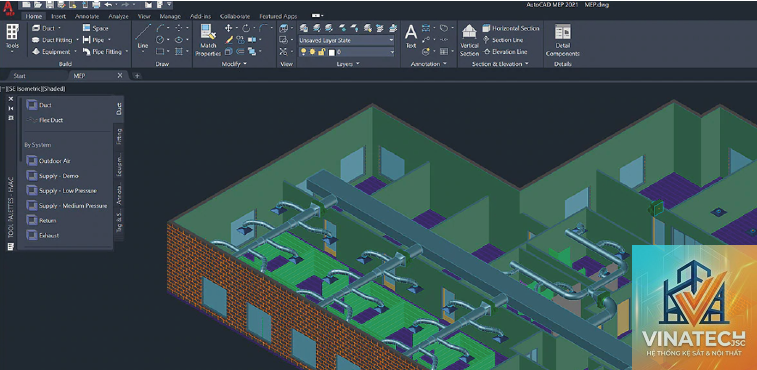Select the Pipe tool in ribbon
757x370 pixels.
pyautogui.click(x=94, y=40)
